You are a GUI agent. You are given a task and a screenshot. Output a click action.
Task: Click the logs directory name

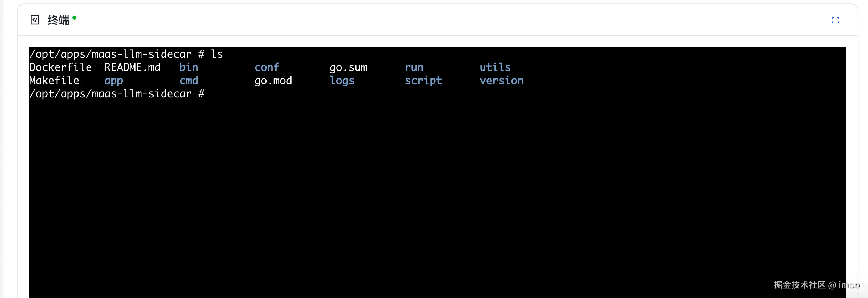(x=342, y=81)
